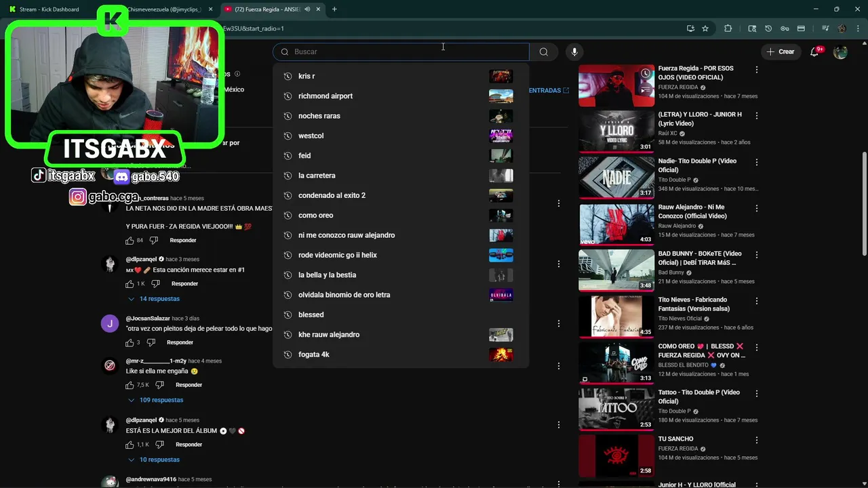
Task: Open options for 'ESTÁ ES LA MEJOR' comment
Action: click(559, 425)
